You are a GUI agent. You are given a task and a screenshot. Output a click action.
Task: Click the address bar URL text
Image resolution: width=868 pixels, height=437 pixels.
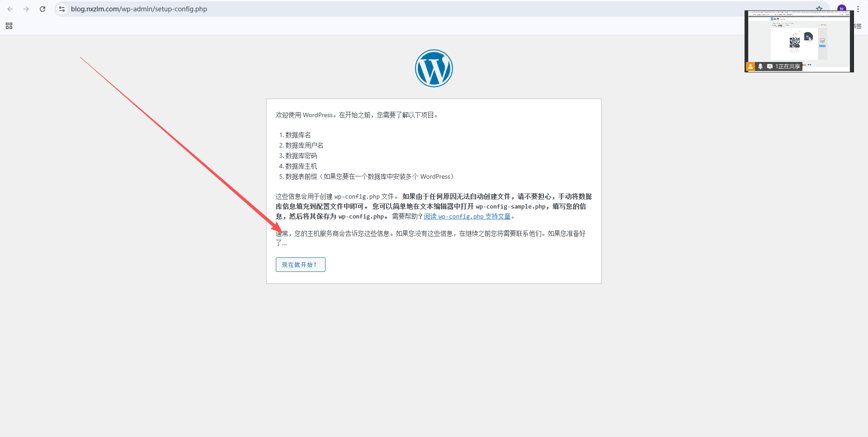click(x=139, y=9)
